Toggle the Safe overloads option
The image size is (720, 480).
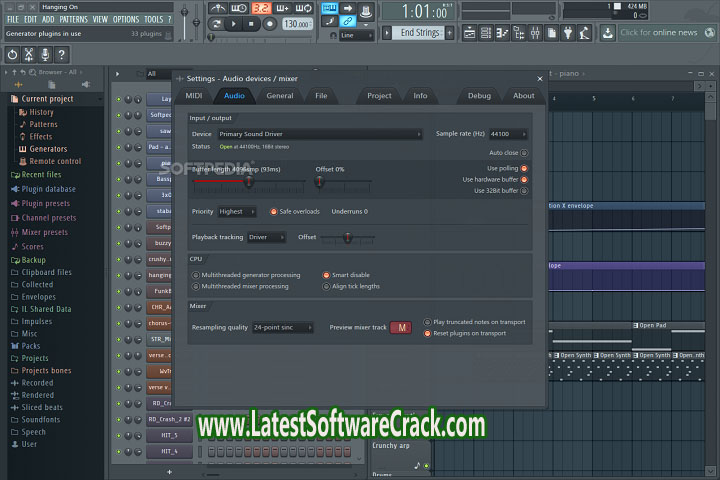tap(275, 212)
